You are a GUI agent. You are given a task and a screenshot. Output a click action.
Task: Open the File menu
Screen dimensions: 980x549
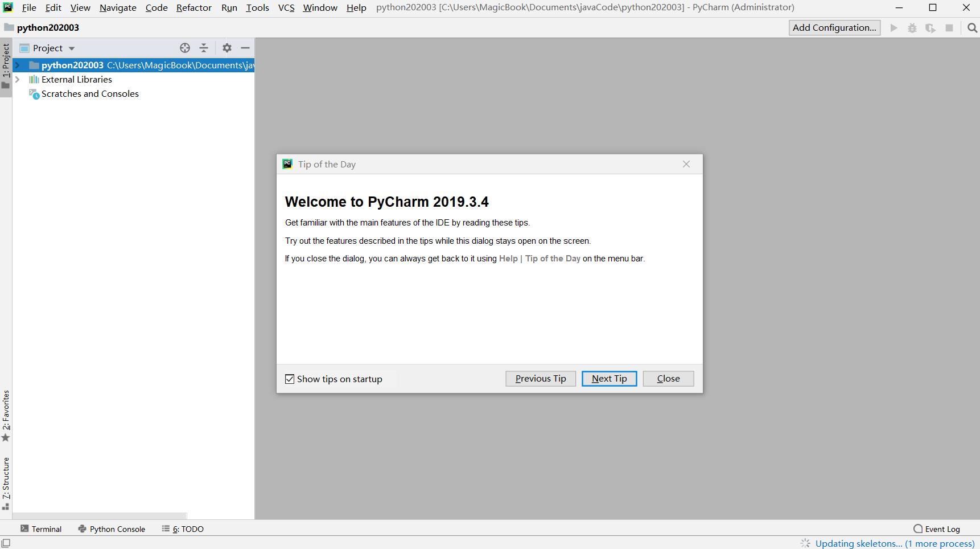click(29, 7)
